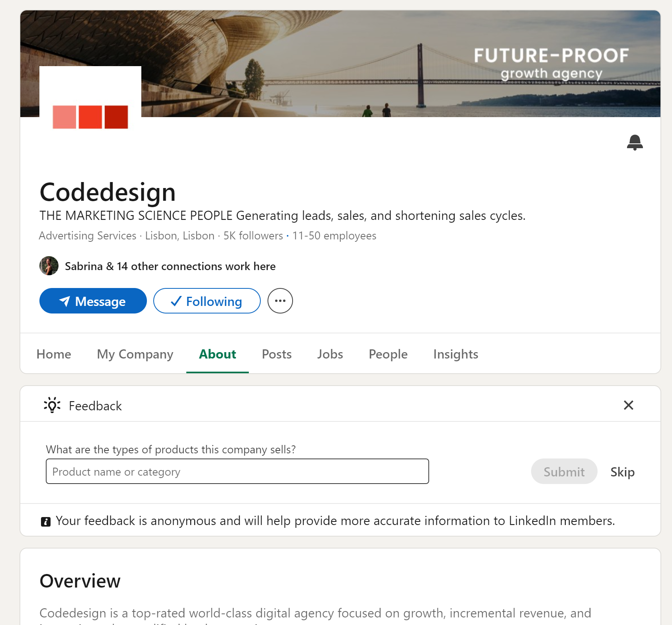This screenshot has width=672, height=625.
Task: Toggle the Following button
Action: coord(207,301)
